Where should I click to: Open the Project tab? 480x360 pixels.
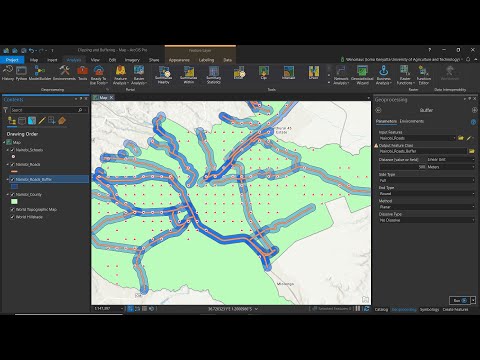click(x=12, y=60)
